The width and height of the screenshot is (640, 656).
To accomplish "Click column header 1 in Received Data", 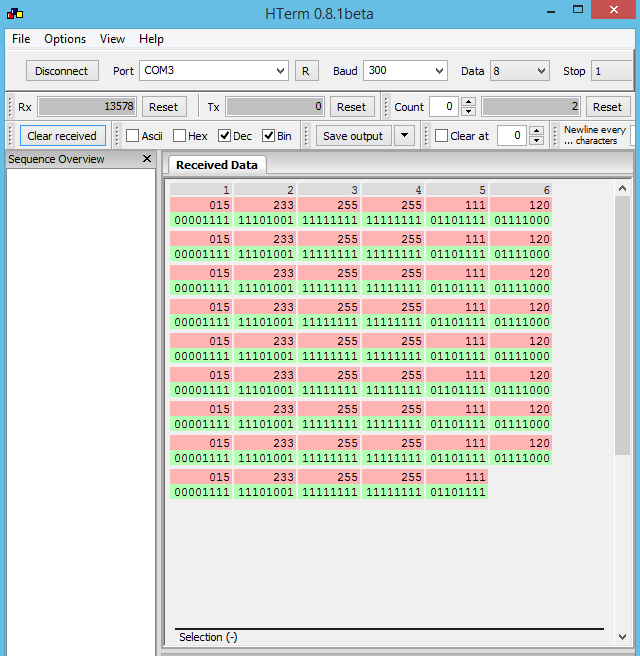I will [x=201, y=190].
